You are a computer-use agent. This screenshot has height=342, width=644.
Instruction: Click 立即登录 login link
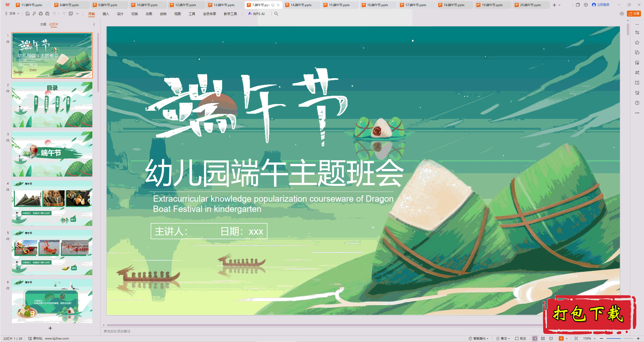tap(603, 5)
